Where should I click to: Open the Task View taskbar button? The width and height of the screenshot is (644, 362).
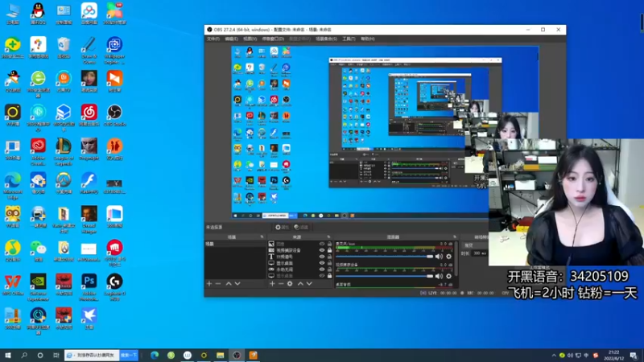56,355
